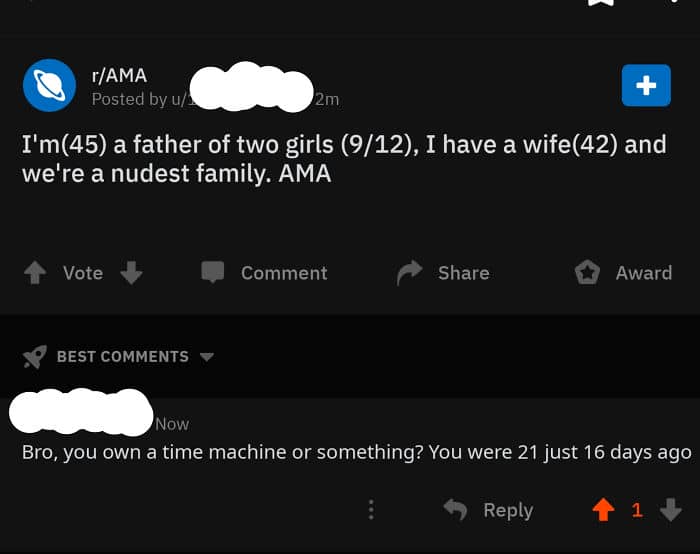Downvote the time machine comment
700x554 pixels.
coord(671,510)
